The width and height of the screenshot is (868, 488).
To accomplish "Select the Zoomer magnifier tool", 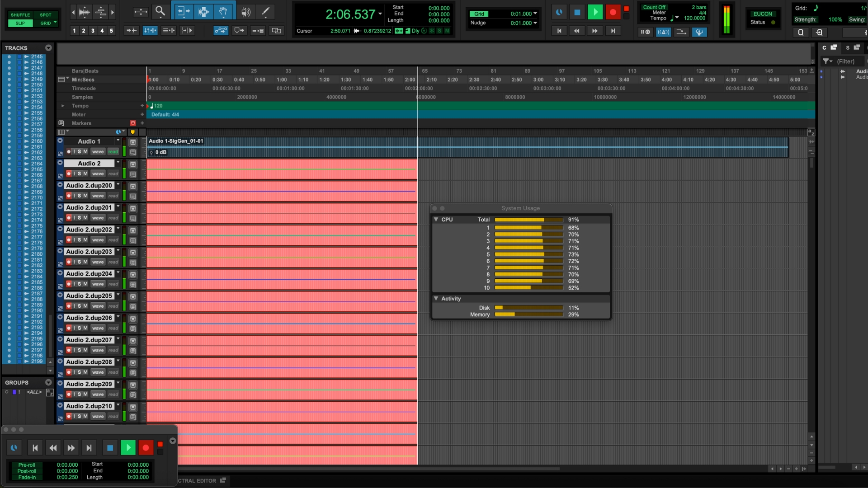I will point(160,12).
